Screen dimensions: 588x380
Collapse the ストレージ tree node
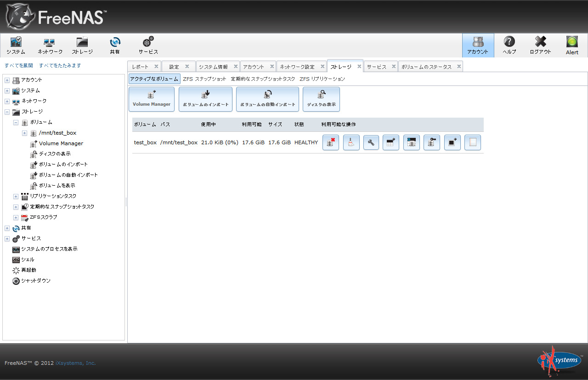click(7, 112)
